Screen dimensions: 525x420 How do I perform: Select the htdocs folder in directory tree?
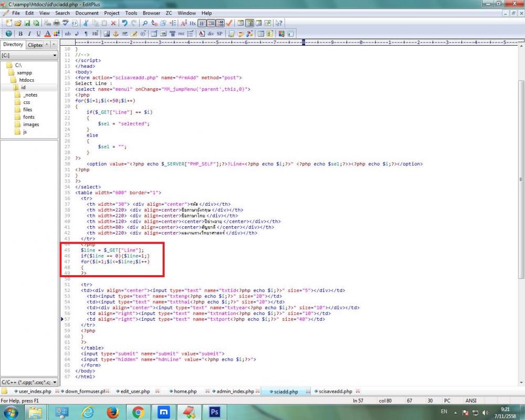(x=26, y=80)
